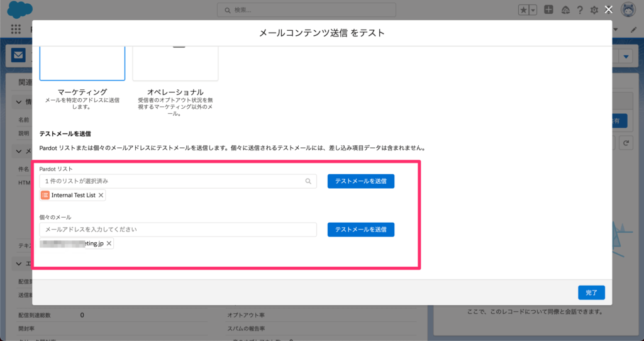644x341 pixels.
Task: Open setup gear icon
Action: 594,10
